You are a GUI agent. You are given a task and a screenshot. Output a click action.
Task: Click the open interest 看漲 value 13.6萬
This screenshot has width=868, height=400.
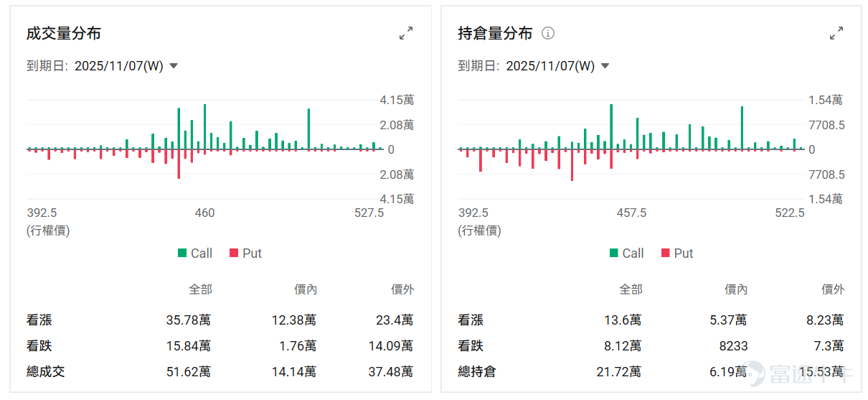click(623, 320)
